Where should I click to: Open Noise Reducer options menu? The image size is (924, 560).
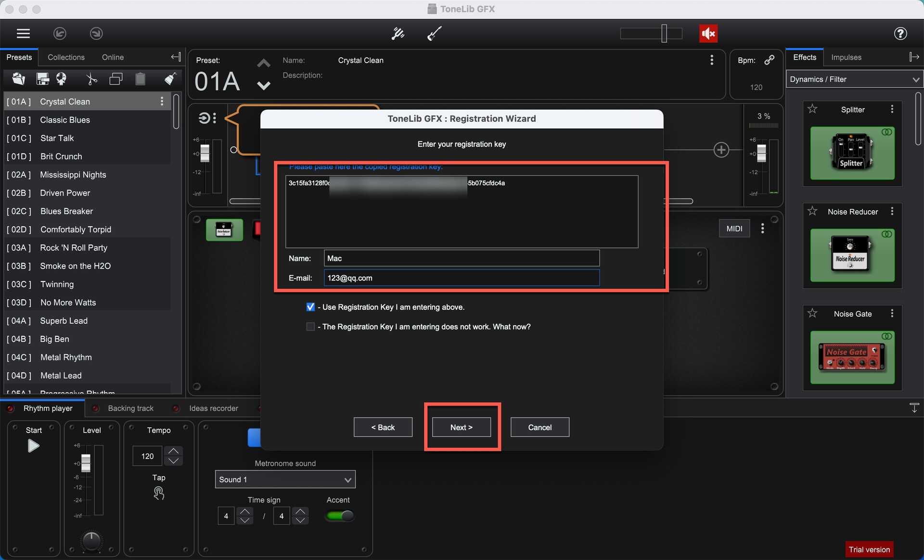click(x=892, y=211)
